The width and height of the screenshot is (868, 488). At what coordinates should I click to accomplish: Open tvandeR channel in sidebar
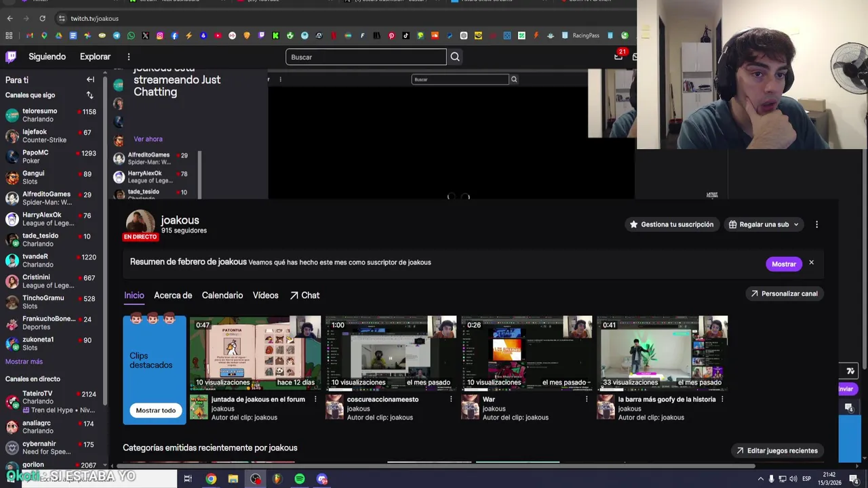coord(51,260)
